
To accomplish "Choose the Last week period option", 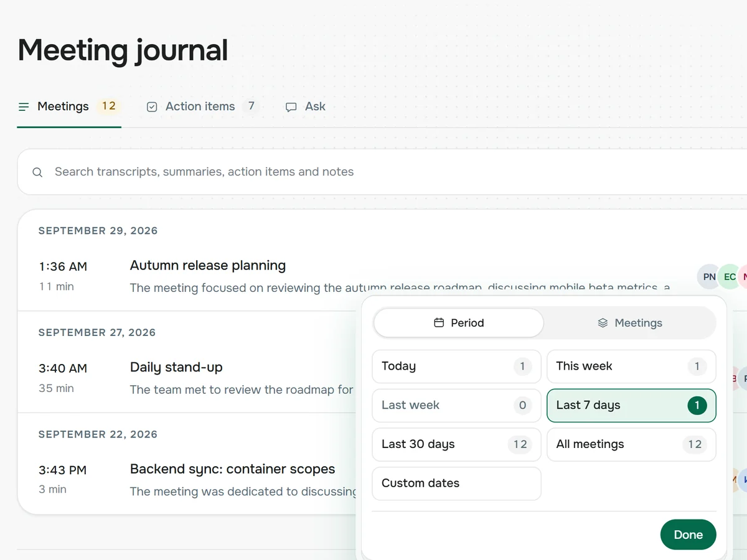I will pos(457,406).
